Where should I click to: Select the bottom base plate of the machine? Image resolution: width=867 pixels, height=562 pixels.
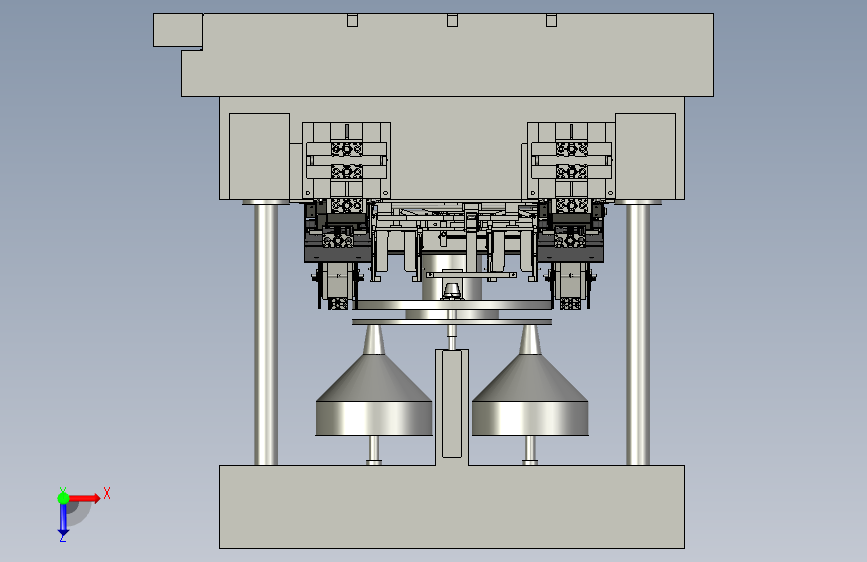[x=452, y=507]
